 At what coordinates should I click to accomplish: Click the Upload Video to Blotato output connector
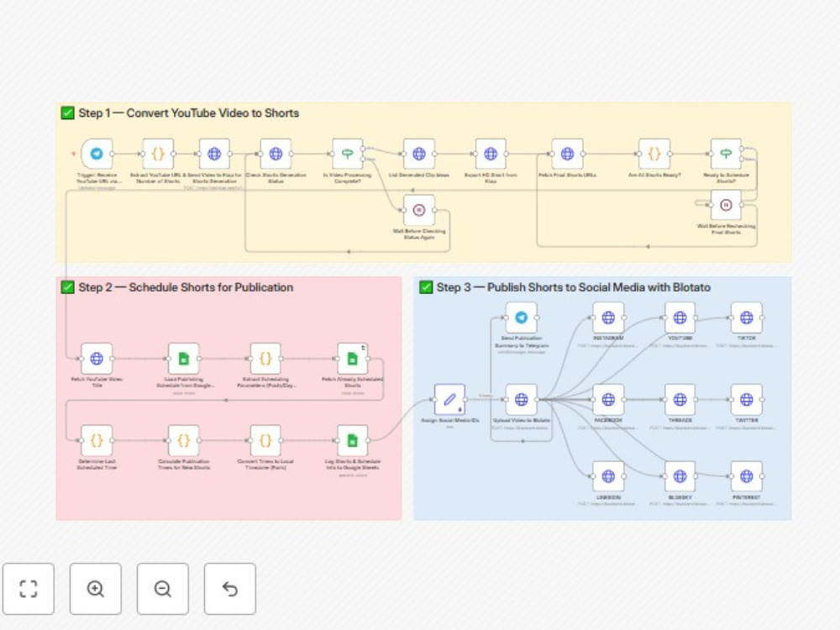(x=537, y=399)
